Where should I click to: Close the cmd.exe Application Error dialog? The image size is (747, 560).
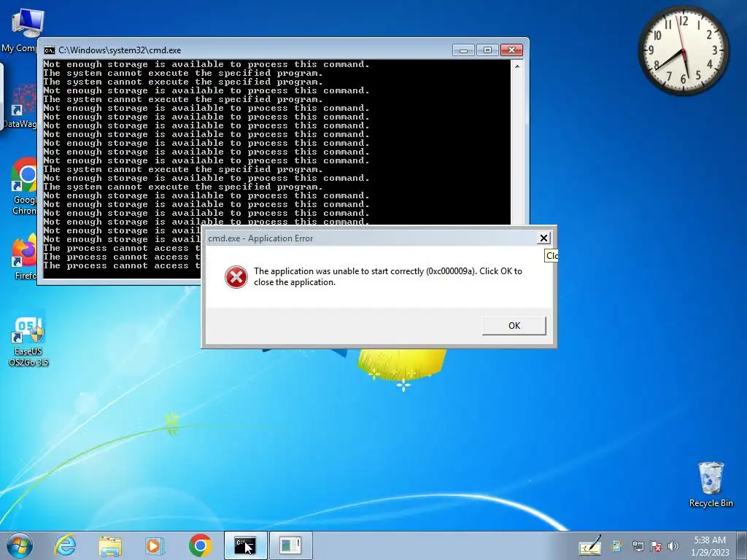pyautogui.click(x=543, y=238)
